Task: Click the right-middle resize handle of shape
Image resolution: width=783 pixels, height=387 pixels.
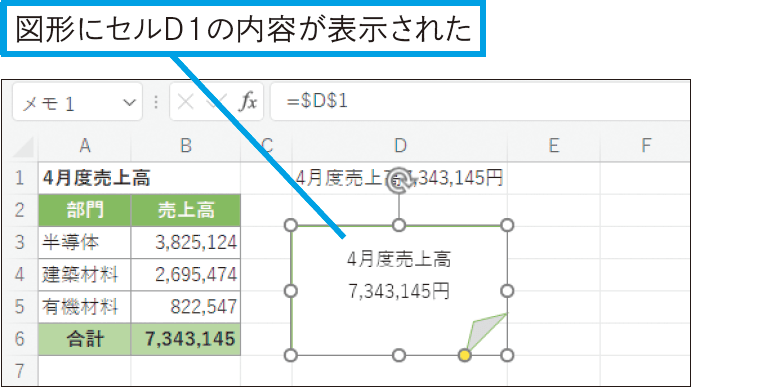Action: pos(507,291)
